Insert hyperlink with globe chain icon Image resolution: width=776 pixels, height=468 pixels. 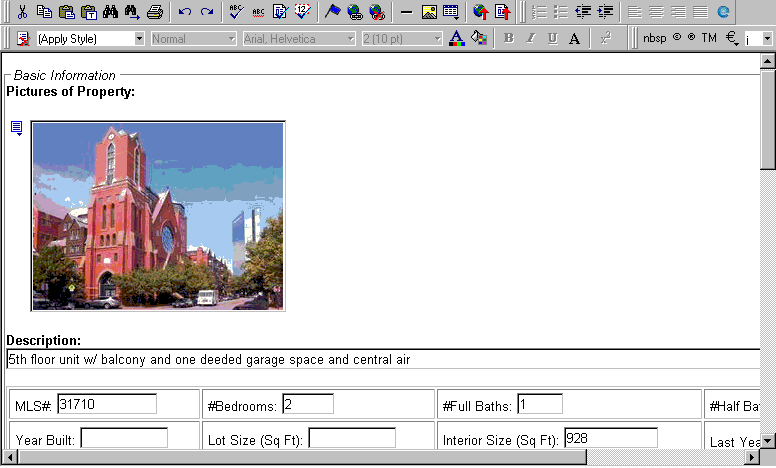pos(355,11)
